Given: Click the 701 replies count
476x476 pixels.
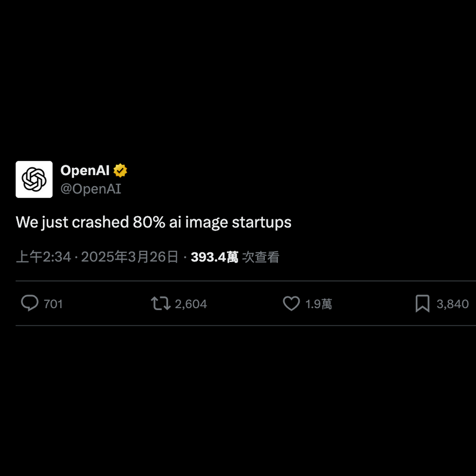Looking at the screenshot, I should click(x=53, y=304).
